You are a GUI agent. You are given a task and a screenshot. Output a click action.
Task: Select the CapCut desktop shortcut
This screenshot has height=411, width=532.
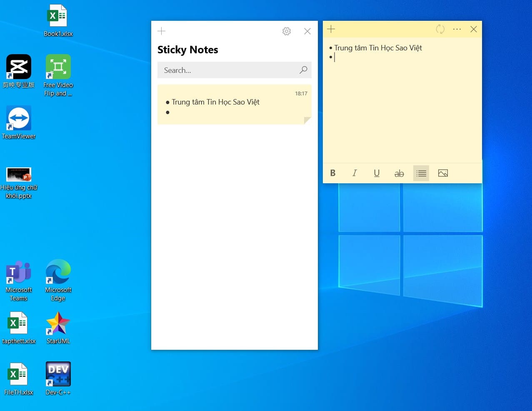(19, 71)
